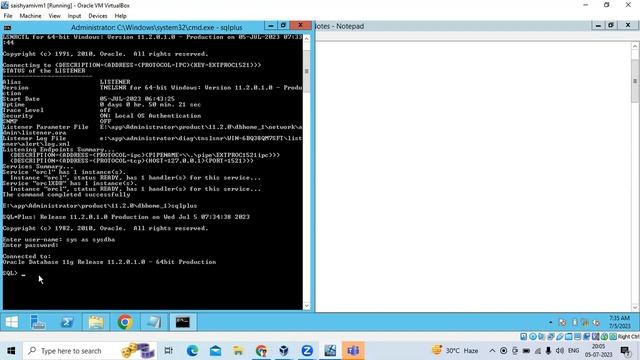The height and width of the screenshot is (360, 640).
Task: Launch PowerShell from guest taskbar
Action: [67, 322]
